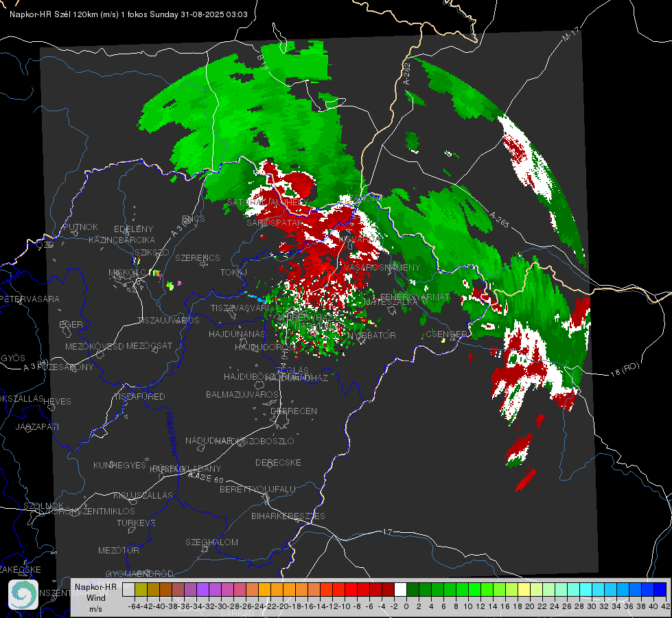The image size is (672, 618).
Task: Click the '18 (RO)' road label
Action: pos(625,369)
